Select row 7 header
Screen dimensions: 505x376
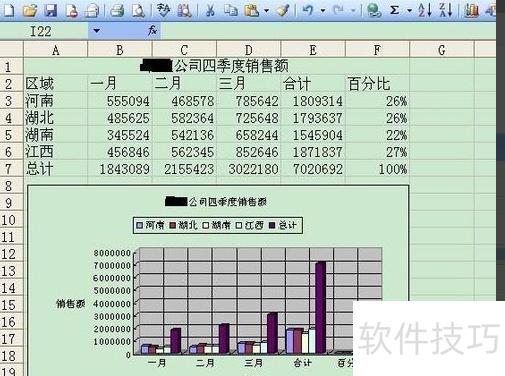click(12, 169)
